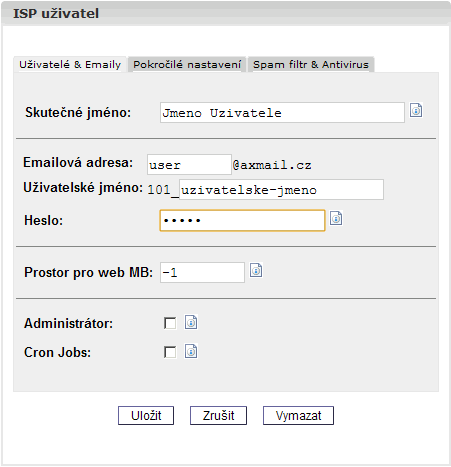Click the Vymazat button
451x467 pixels.
(x=298, y=415)
